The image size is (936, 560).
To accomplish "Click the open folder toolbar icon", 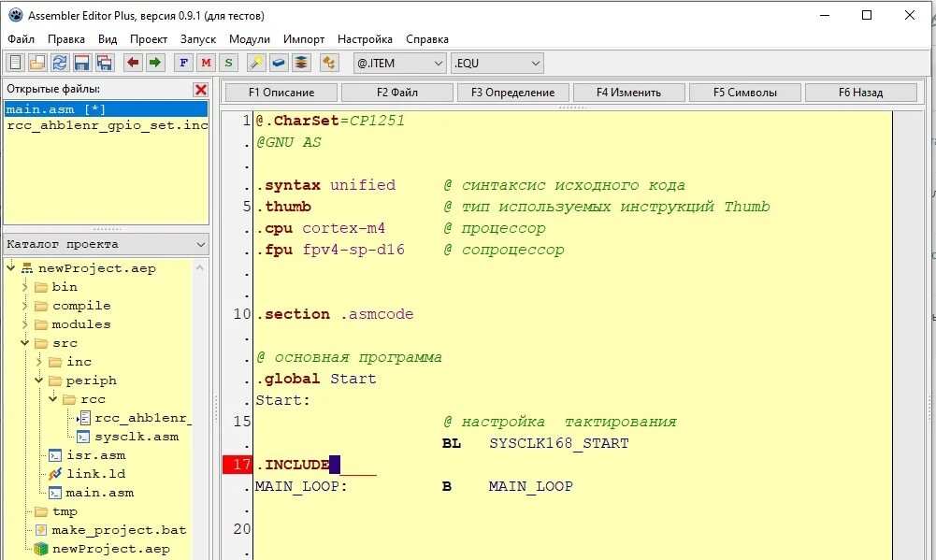I will pos(37,63).
